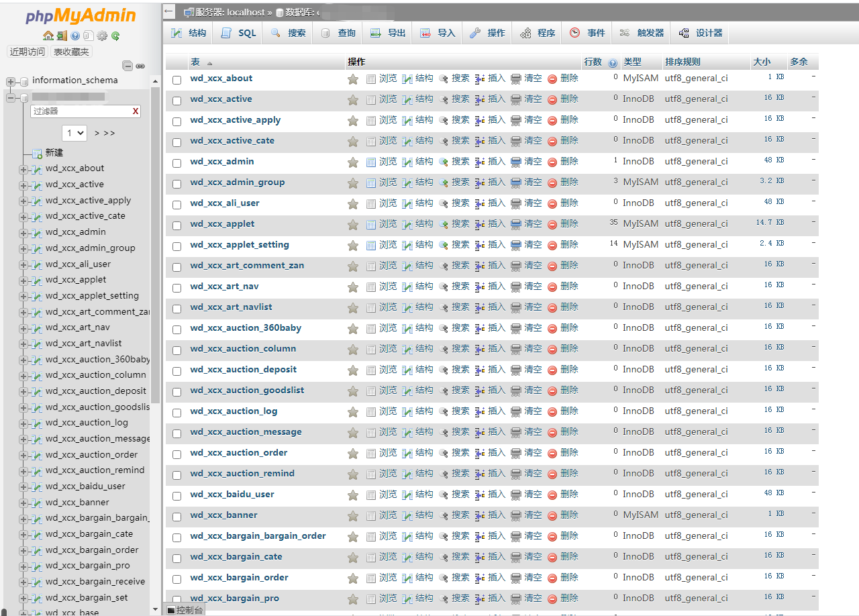Select the wd_xcx_banner checkbox

[177, 517]
